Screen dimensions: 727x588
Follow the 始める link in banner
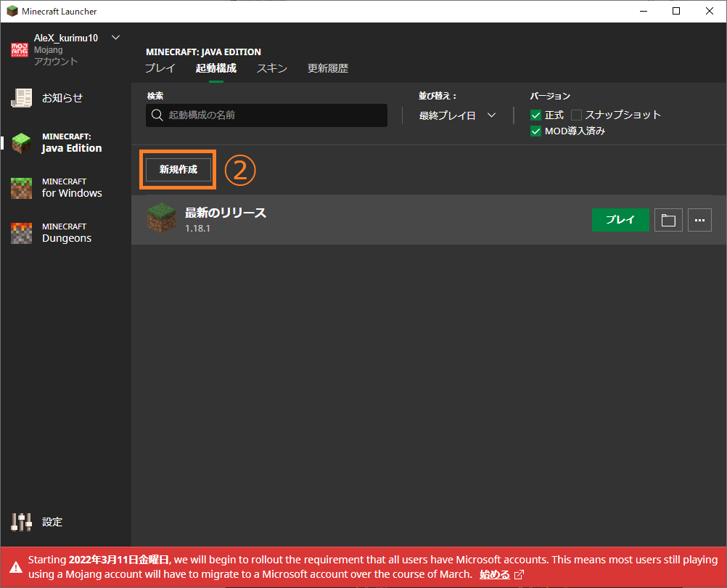click(495, 574)
